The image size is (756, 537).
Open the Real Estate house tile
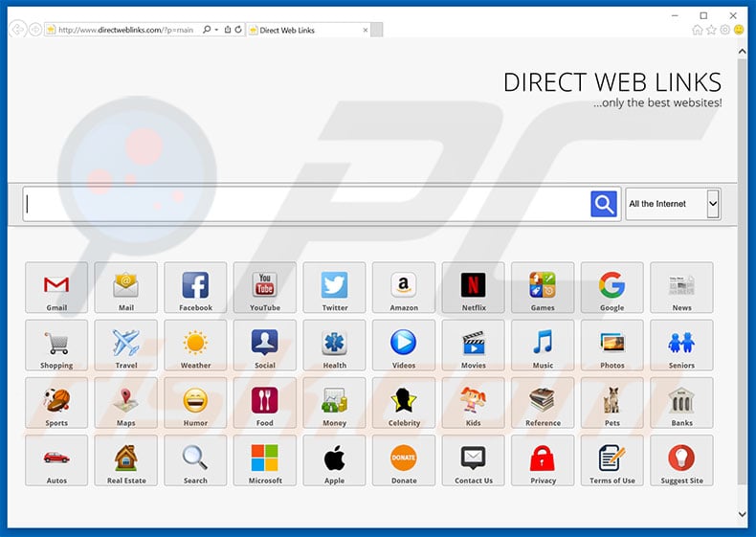point(125,460)
